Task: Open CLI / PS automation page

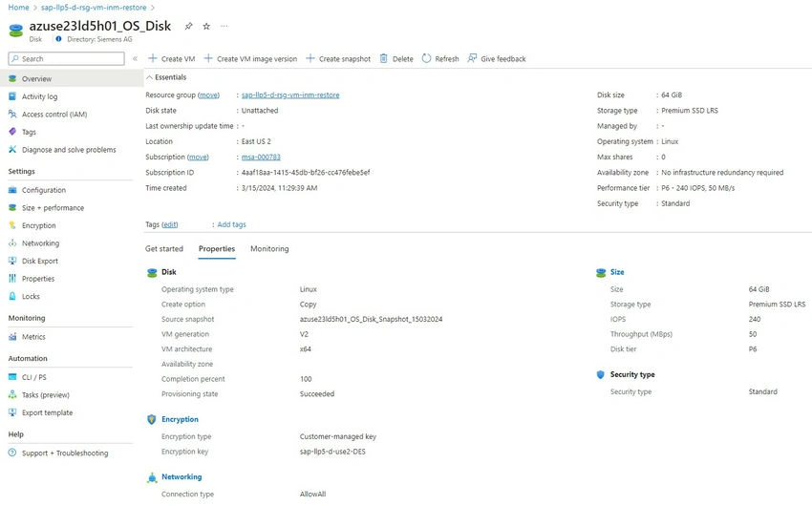Action: tap(34, 377)
